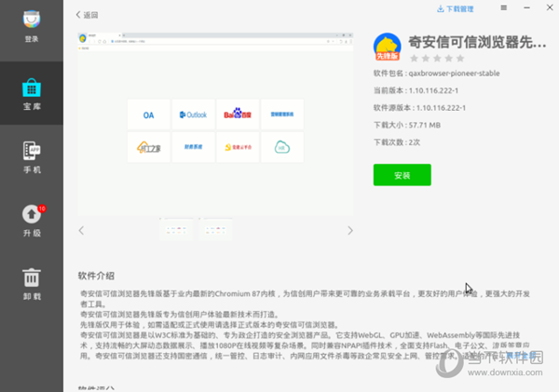Select the 宝库 store section
The image size is (559, 392).
[32, 92]
